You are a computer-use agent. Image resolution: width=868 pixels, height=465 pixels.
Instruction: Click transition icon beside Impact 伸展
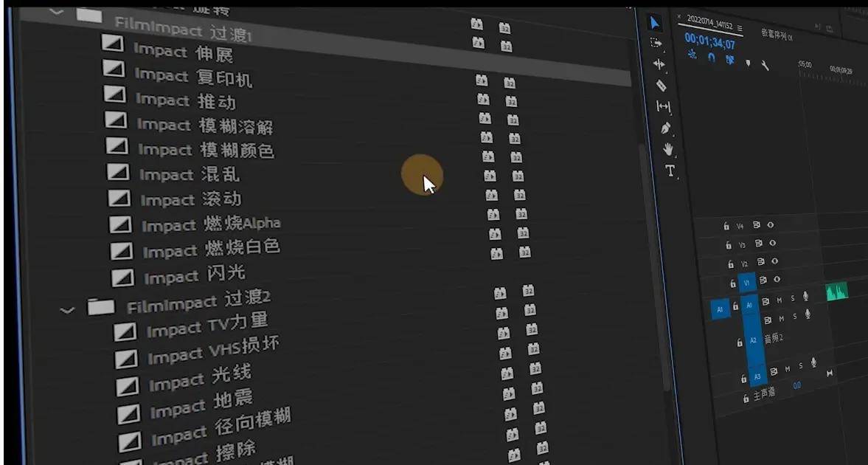[x=112, y=44]
